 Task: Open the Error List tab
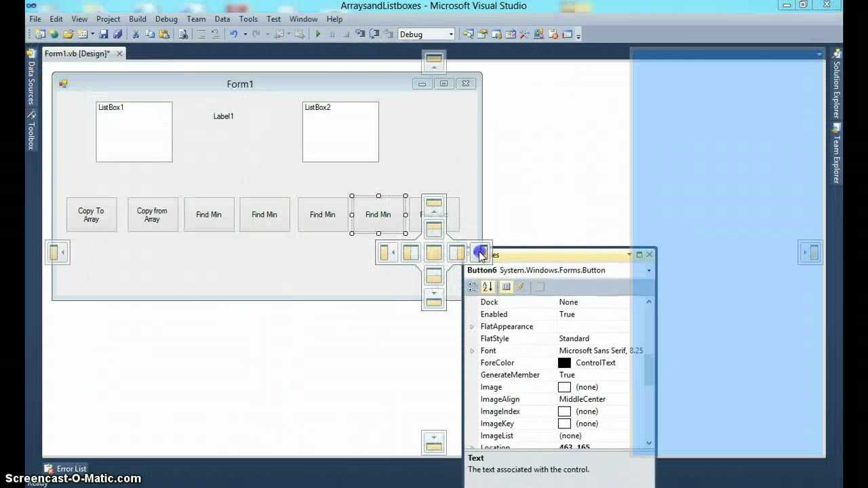66,468
